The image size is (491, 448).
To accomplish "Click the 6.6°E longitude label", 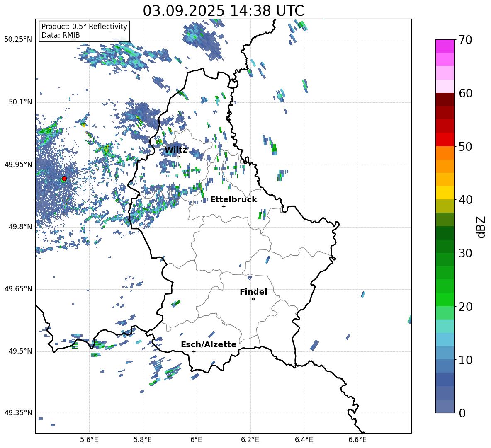I will 357,440.
